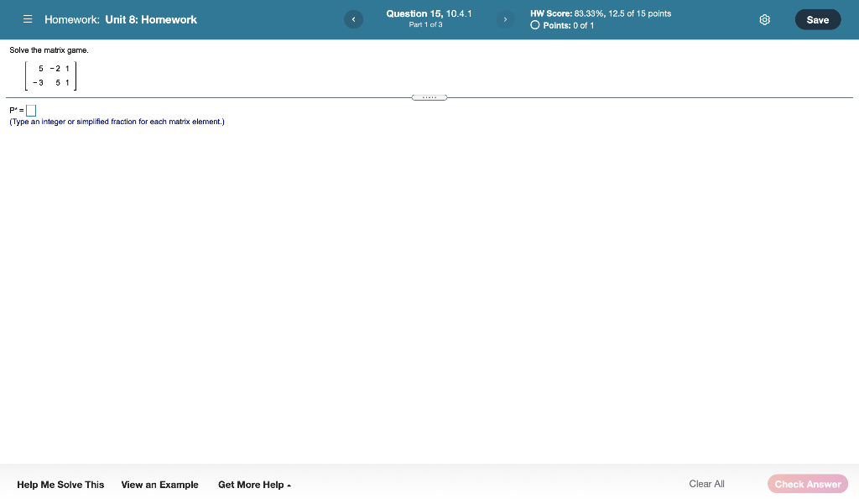
Task: Click the Question 15, 10.4.1 title
Action: coord(429,13)
